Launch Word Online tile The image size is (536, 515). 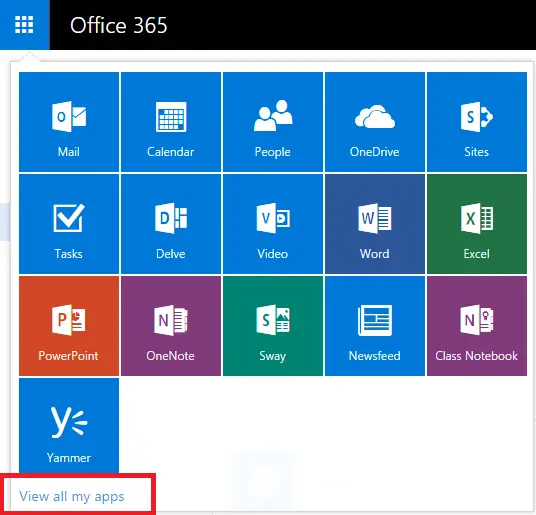click(375, 224)
